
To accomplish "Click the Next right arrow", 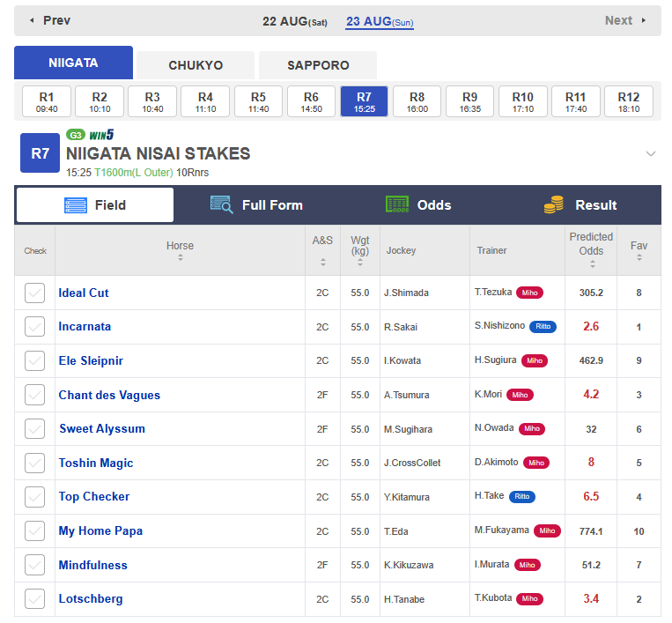I will coord(643,20).
